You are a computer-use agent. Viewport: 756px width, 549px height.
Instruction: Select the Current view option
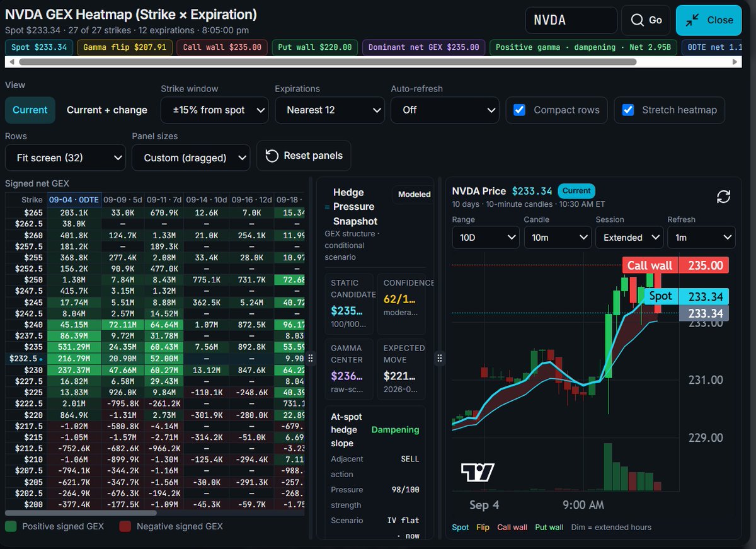pyautogui.click(x=30, y=110)
